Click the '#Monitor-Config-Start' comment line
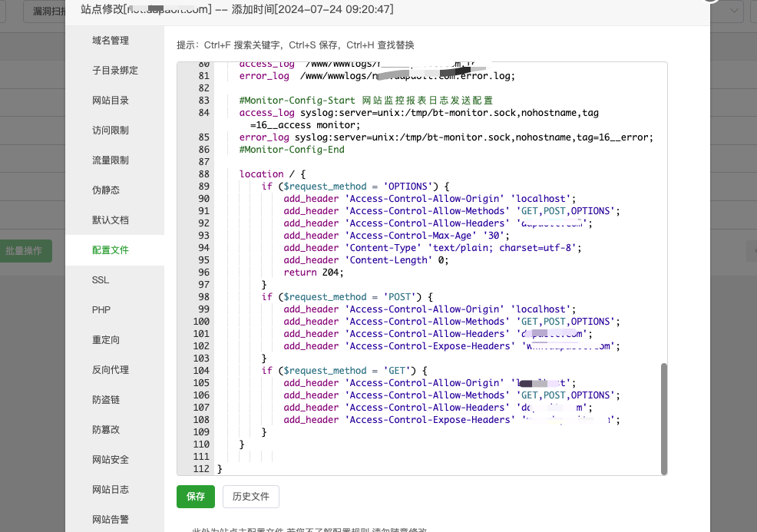 pyautogui.click(x=366, y=101)
